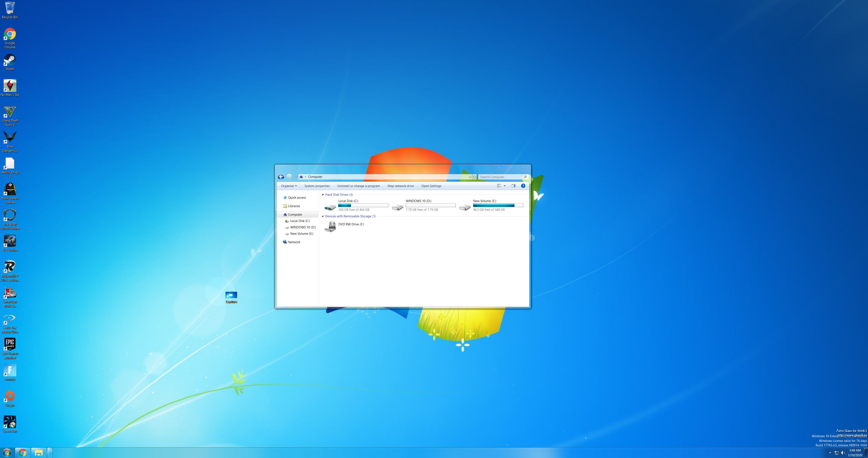Click WINDOWS 10 D drive sidebar item
The height and width of the screenshot is (458, 868).
click(x=303, y=227)
